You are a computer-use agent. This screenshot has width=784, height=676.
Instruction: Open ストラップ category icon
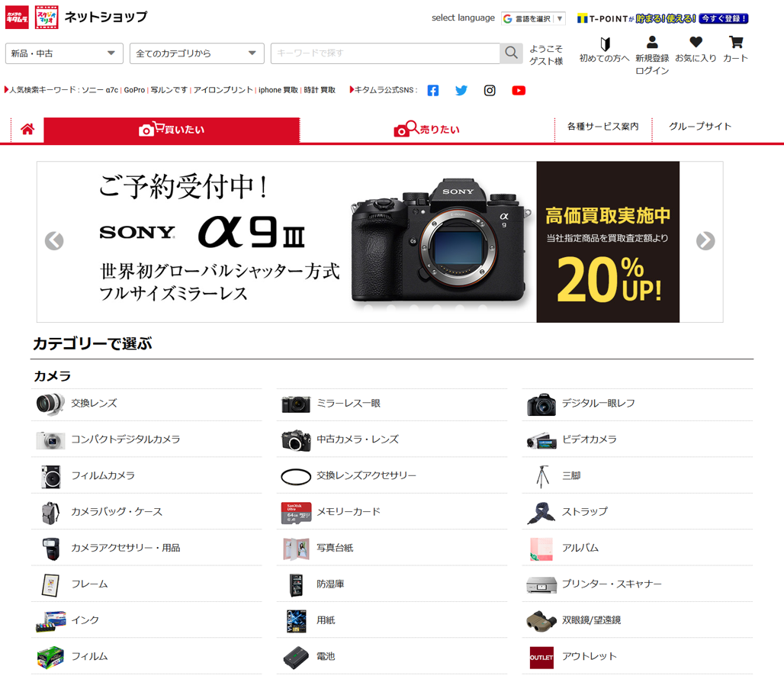click(x=541, y=513)
